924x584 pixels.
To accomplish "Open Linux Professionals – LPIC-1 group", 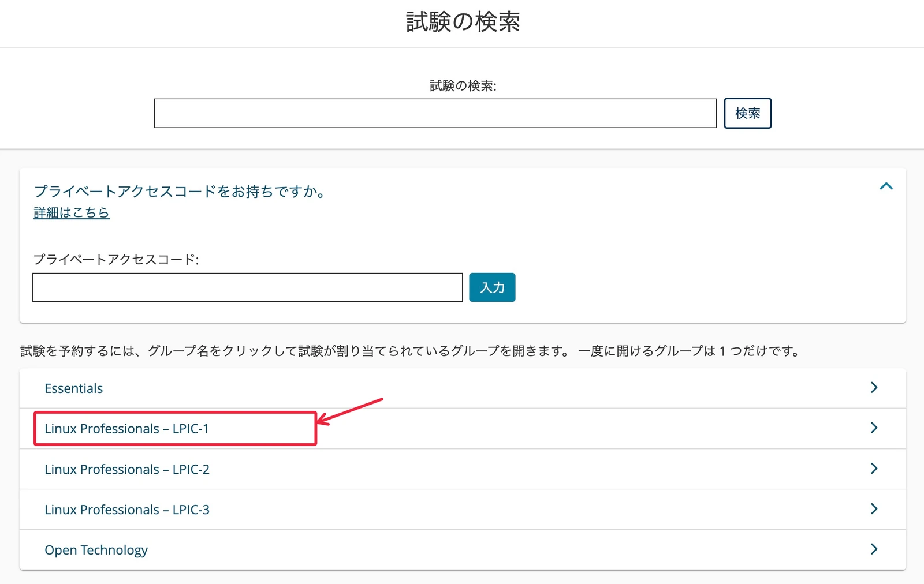I will [463, 429].
